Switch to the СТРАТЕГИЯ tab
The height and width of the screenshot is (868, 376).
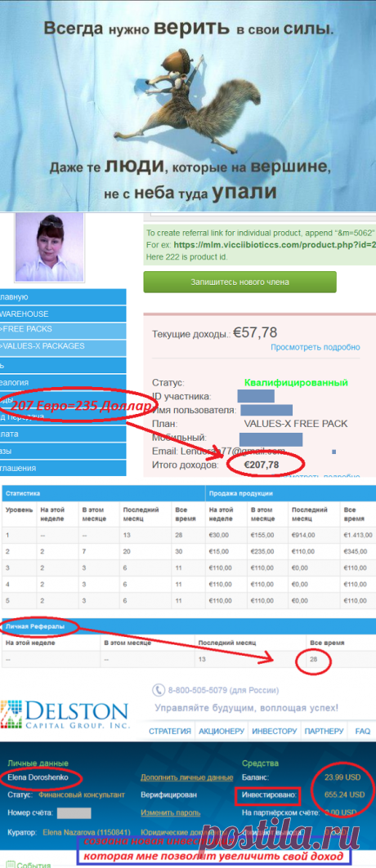click(170, 732)
